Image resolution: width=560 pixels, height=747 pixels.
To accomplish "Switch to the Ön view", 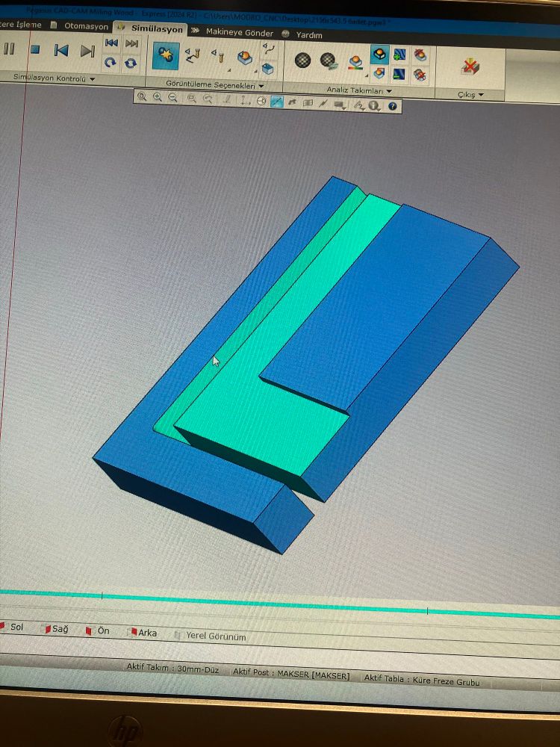I will pyautogui.click(x=98, y=630).
